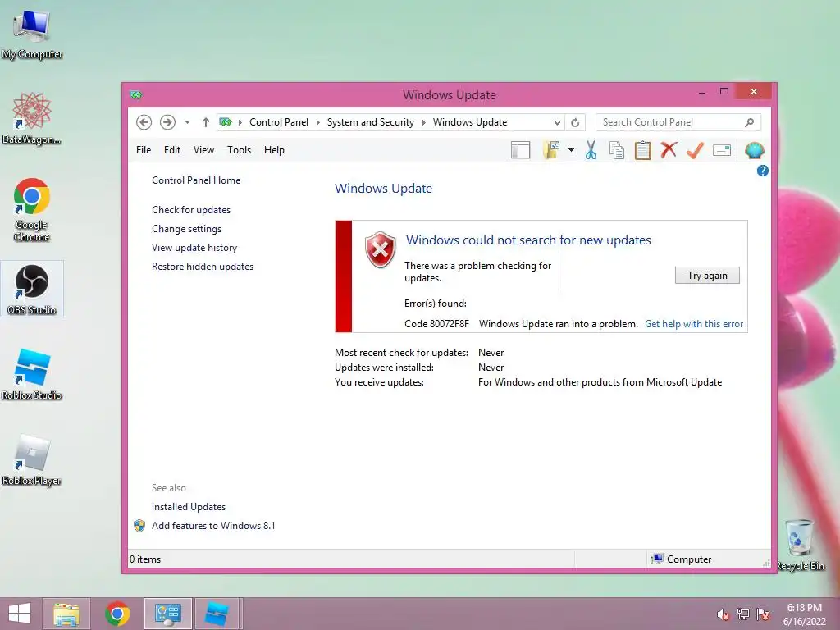Viewport: 840px width, 630px height.
Task: Open the folder options dropdown arrow
Action: pos(571,151)
